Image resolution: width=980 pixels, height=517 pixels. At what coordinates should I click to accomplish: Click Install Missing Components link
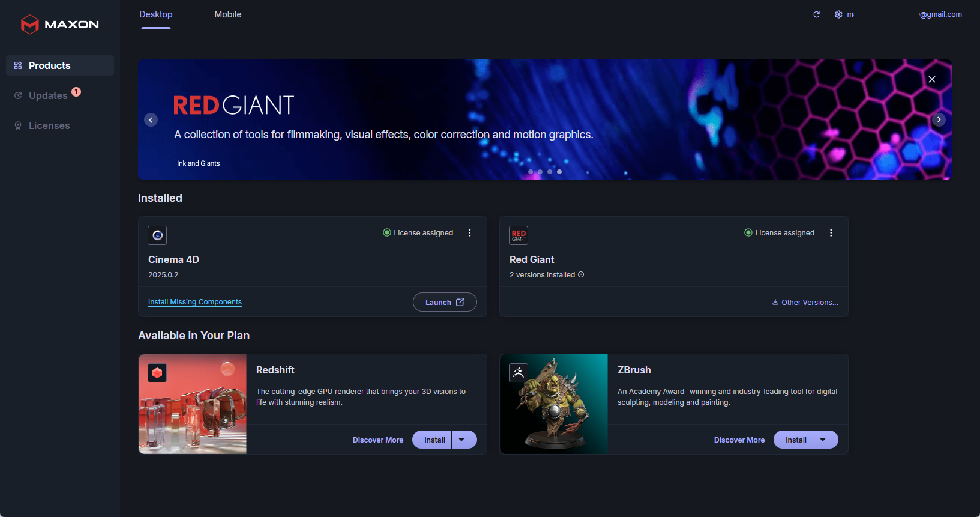195,302
